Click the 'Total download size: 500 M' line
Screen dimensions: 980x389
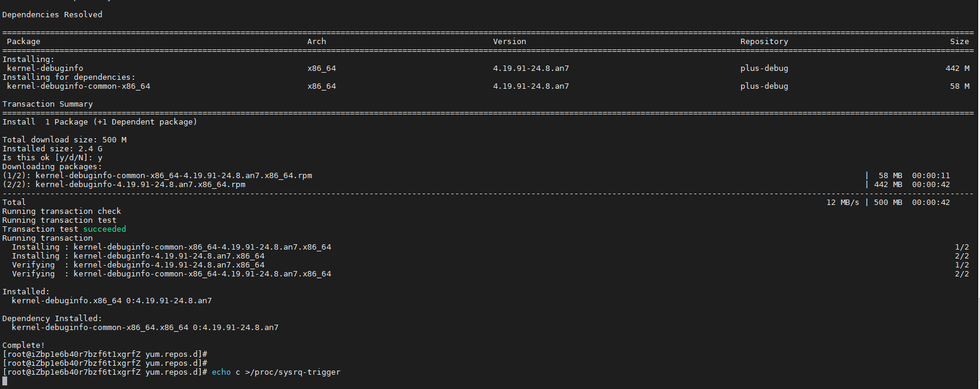tap(64, 140)
